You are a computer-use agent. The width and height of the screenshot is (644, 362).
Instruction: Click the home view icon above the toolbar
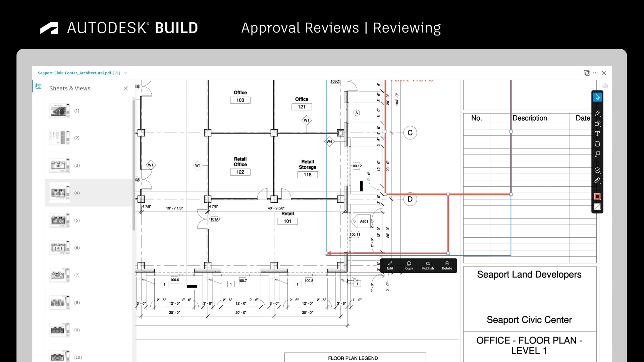[x=605, y=85]
